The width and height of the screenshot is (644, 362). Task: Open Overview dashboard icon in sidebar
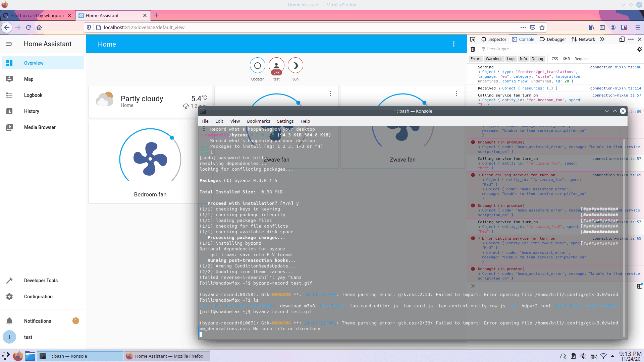[x=9, y=63]
